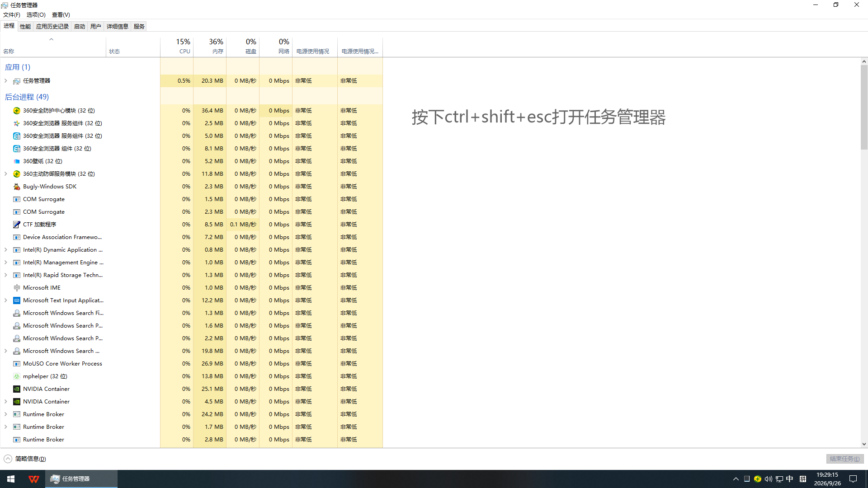Click the 360安全防护中心模块 process icon
The image size is (868, 488).
[x=17, y=111]
